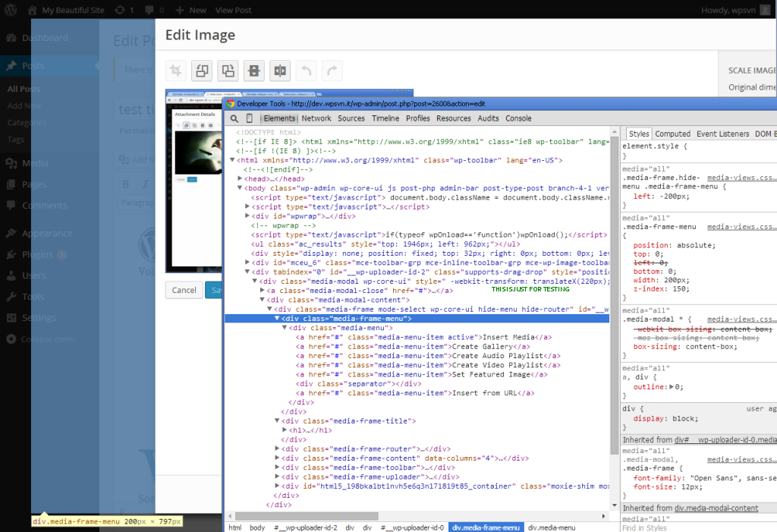Image resolution: width=777 pixels, height=532 pixels.
Task: Collapse the div class media-menu node
Action: point(285,328)
